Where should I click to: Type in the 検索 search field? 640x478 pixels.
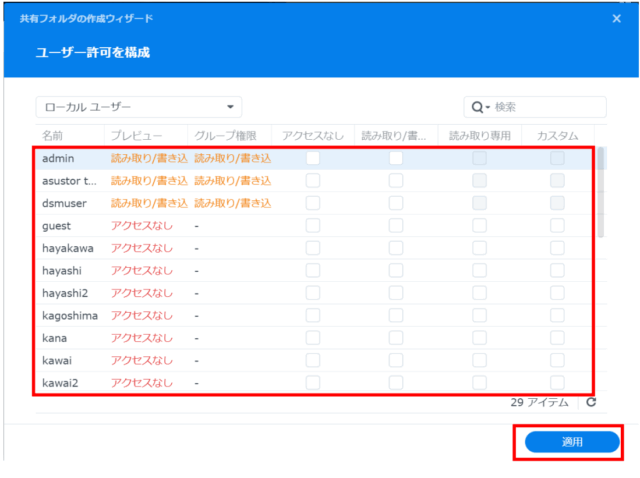(x=545, y=107)
